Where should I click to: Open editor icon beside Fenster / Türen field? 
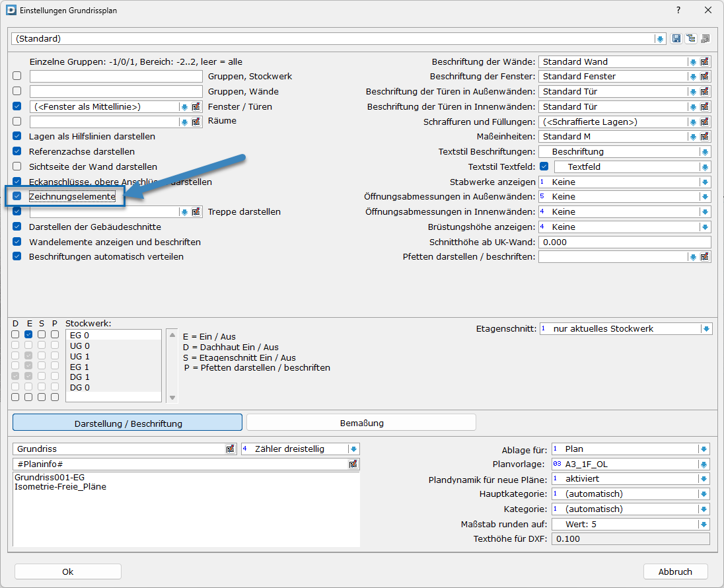(196, 107)
